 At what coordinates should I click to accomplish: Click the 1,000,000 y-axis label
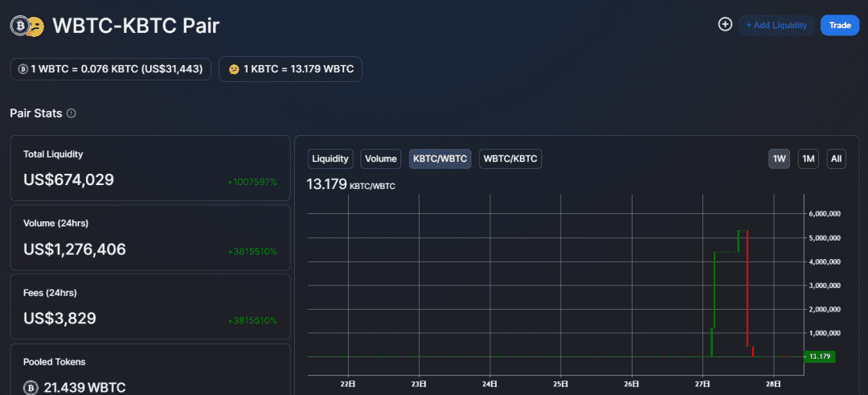tap(825, 333)
